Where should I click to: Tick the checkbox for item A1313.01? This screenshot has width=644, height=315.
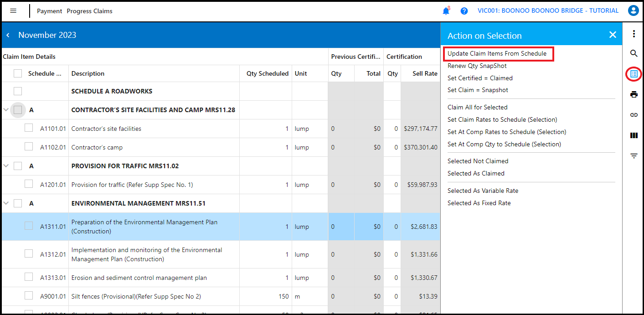[29, 277]
